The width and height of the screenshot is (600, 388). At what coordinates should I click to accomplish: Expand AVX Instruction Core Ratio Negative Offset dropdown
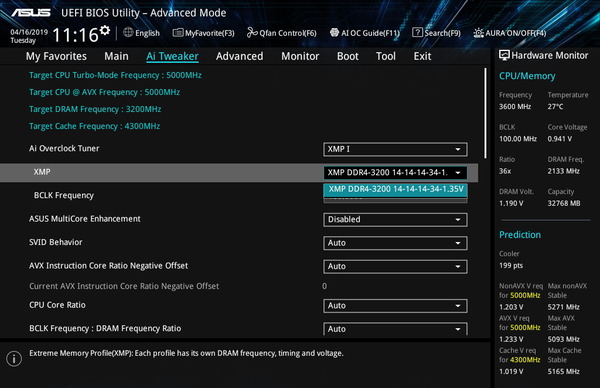(x=395, y=266)
